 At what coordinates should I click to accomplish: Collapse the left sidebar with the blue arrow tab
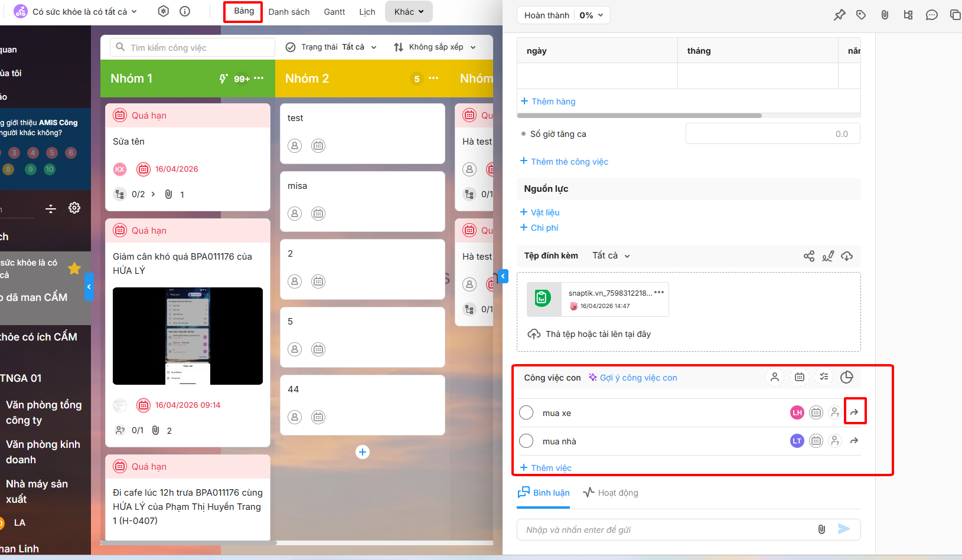(89, 287)
